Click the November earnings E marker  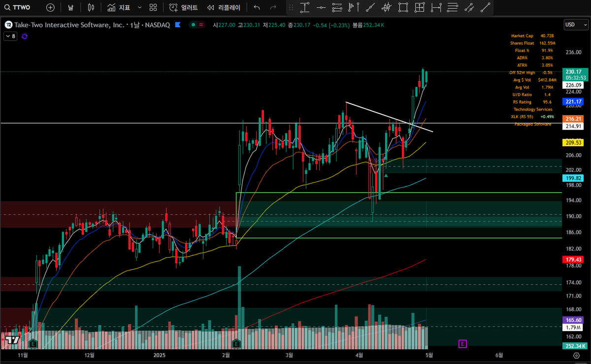point(33,343)
